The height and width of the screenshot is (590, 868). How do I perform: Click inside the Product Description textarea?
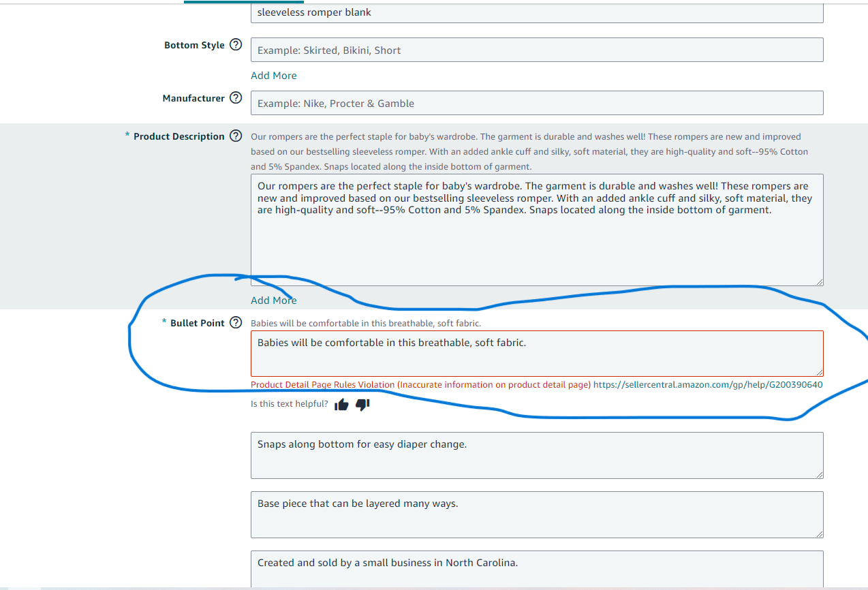pyautogui.click(x=537, y=230)
